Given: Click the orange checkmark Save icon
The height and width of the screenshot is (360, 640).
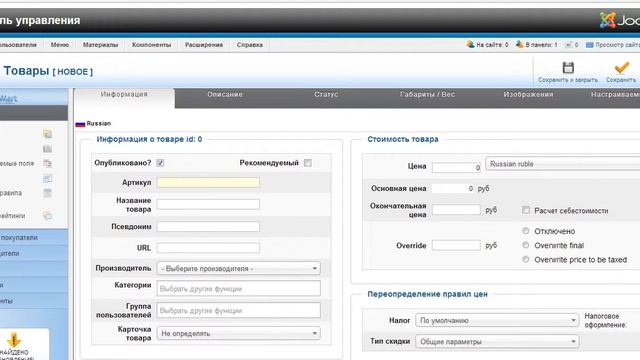Looking at the screenshot, I should point(621,67).
